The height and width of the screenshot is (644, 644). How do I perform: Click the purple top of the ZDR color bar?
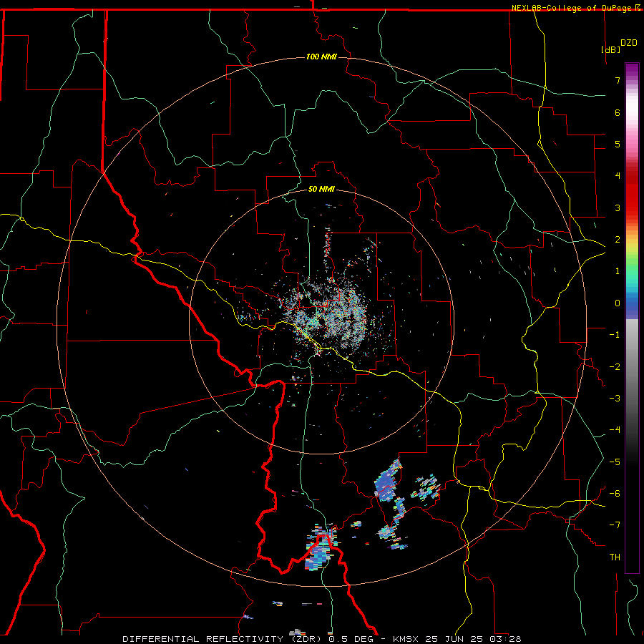pyautogui.click(x=632, y=70)
